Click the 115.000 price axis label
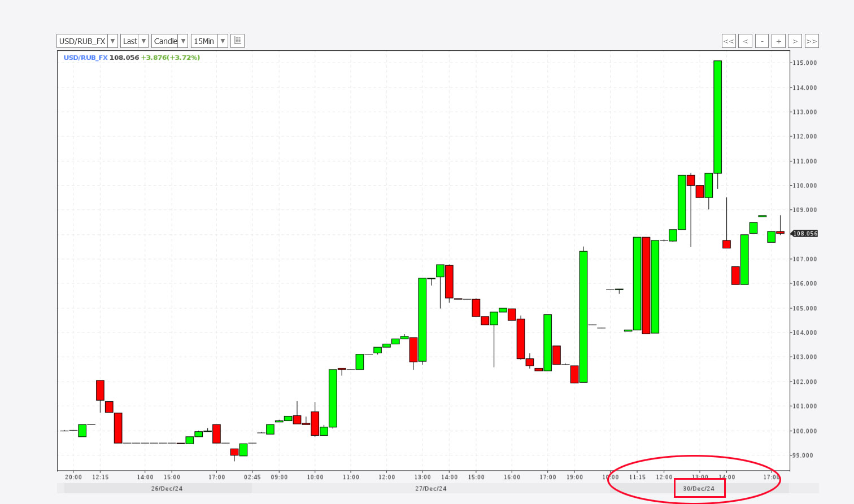854x504 pixels. click(x=804, y=63)
